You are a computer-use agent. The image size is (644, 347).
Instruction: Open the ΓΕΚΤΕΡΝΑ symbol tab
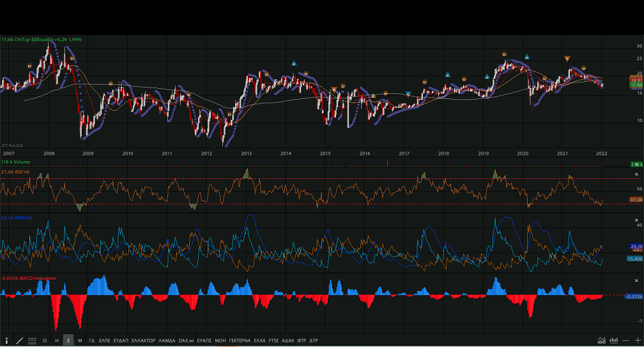click(x=240, y=341)
